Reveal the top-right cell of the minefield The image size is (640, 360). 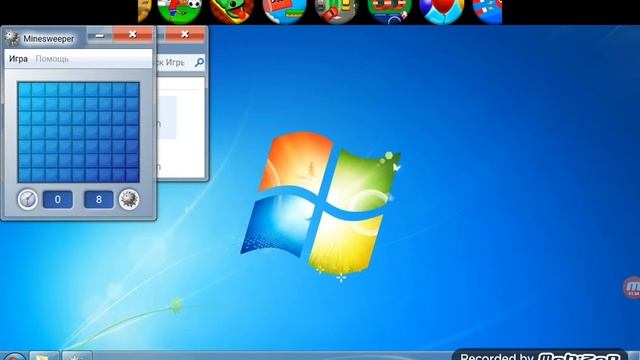(132, 89)
